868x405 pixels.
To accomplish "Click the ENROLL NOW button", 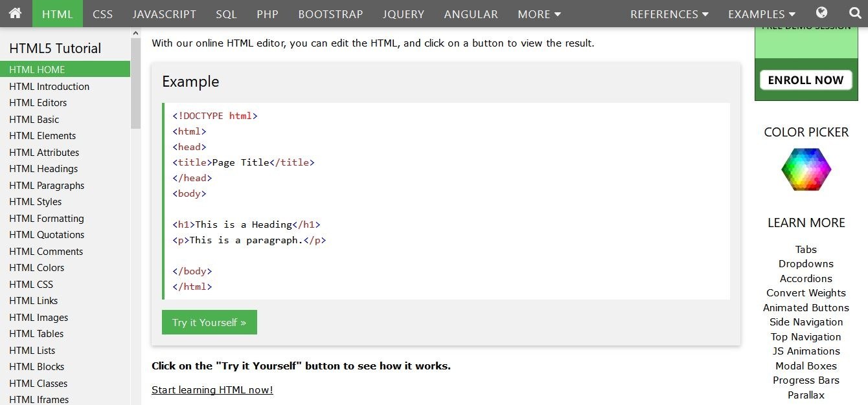I will [806, 80].
